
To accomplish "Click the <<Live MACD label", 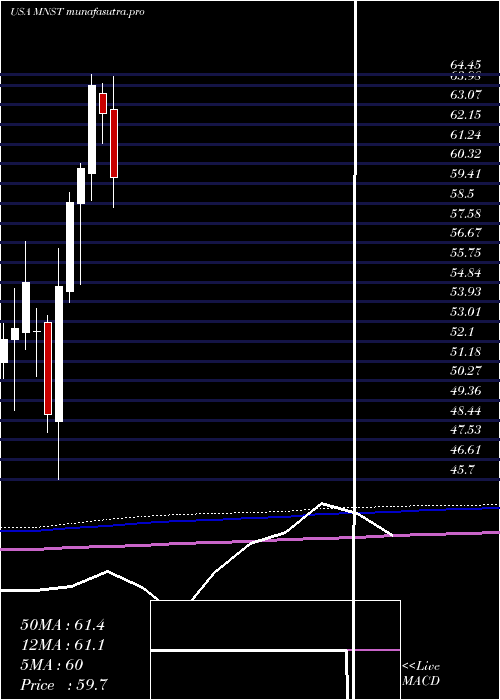I will click(x=421, y=674).
